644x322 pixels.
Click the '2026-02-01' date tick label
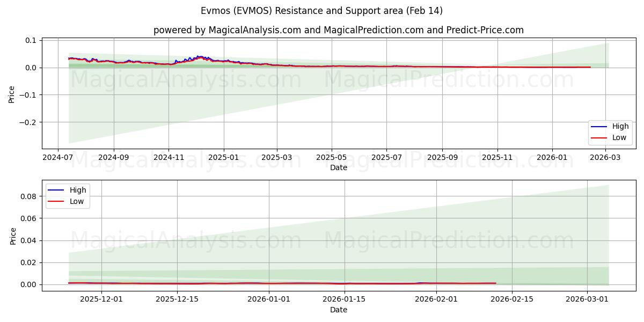436,300
